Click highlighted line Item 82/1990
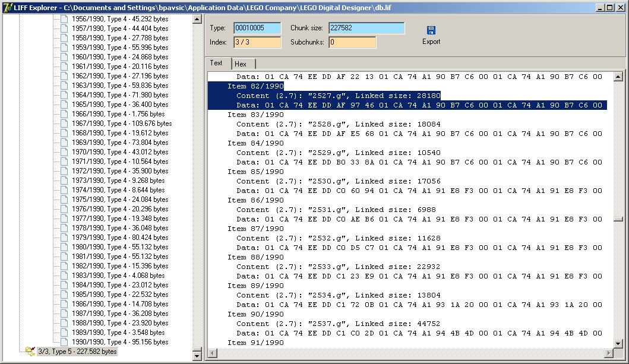Screen dimensions: 629x364 (x=255, y=86)
